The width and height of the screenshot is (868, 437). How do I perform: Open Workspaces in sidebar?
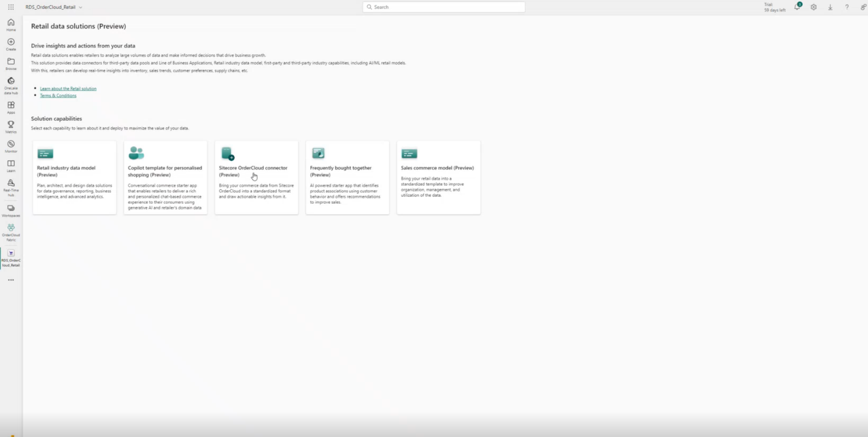(11, 211)
